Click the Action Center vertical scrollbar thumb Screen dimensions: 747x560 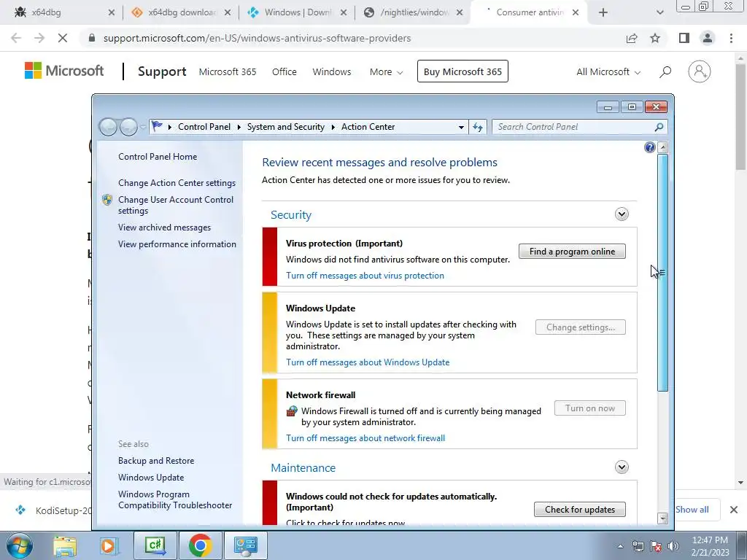[x=662, y=273]
